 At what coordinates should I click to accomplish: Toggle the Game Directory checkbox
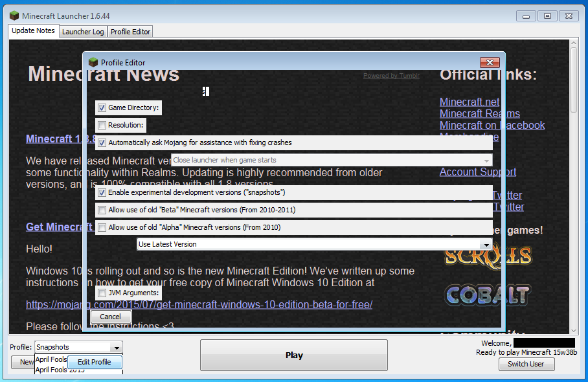click(102, 108)
